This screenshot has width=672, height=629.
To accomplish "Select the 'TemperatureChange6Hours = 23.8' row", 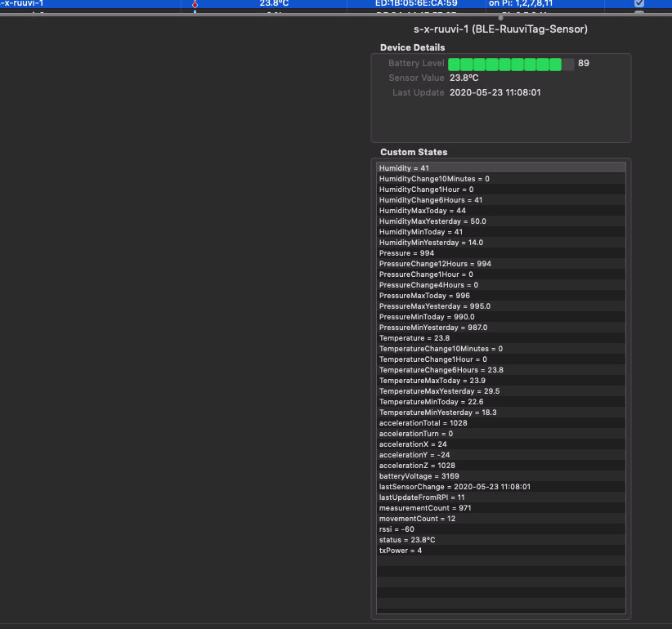I will click(500, 370).
